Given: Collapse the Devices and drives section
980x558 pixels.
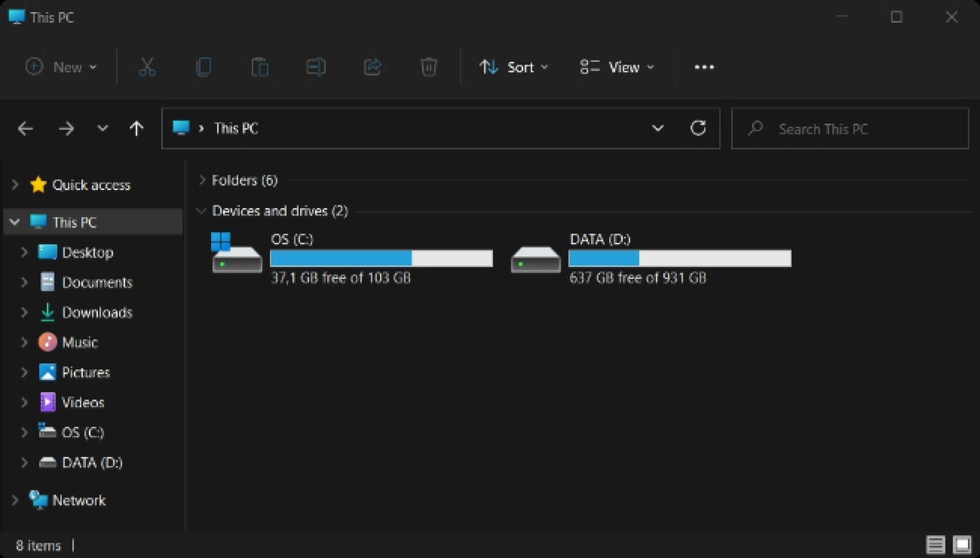Looking at the screenshot, I should tap(201, 211).
